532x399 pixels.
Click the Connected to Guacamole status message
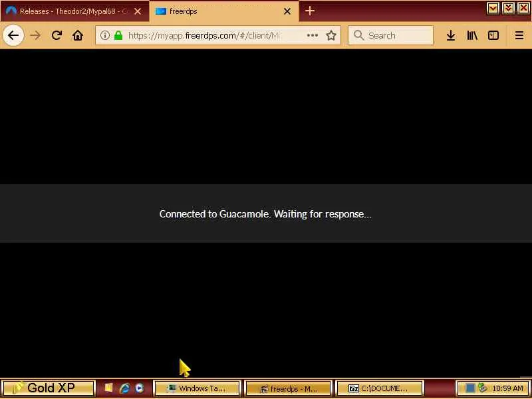[x=265, y=214]
